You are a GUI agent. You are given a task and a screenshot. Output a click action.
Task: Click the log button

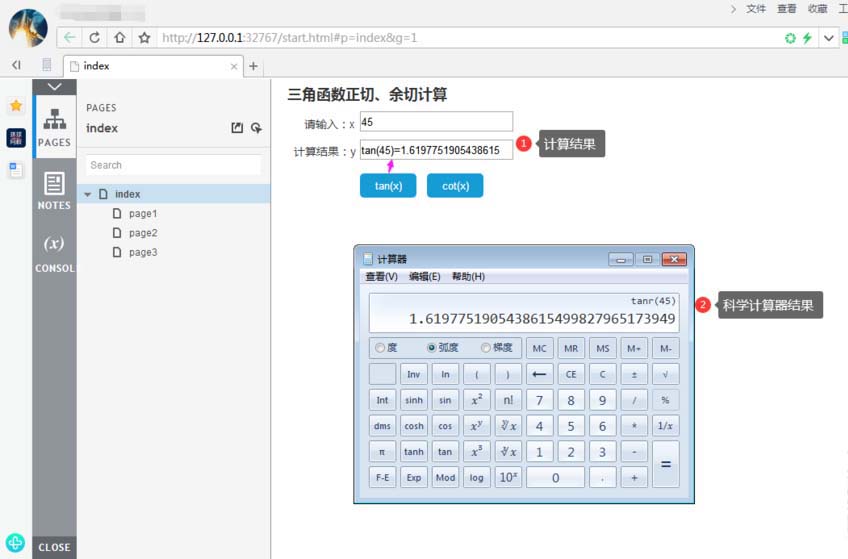[476, 477]
